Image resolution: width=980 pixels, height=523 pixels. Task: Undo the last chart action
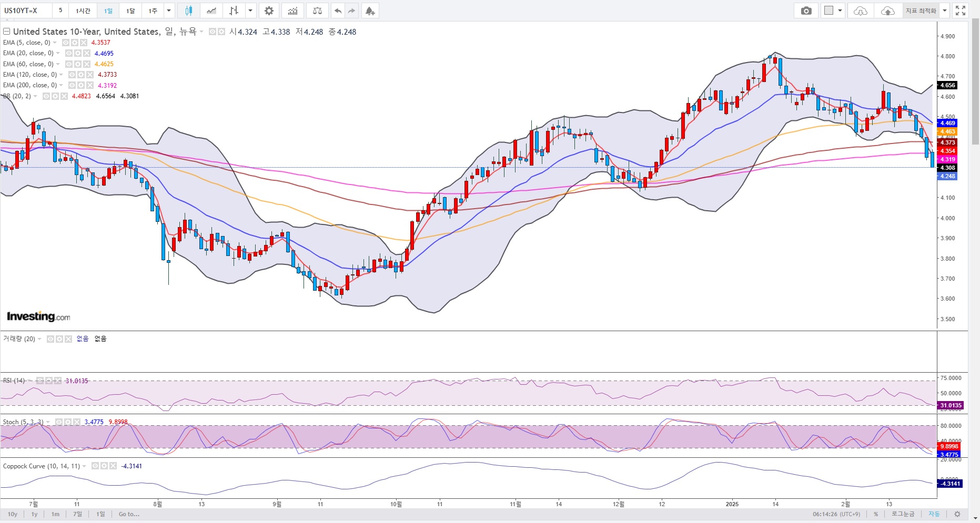338,11
